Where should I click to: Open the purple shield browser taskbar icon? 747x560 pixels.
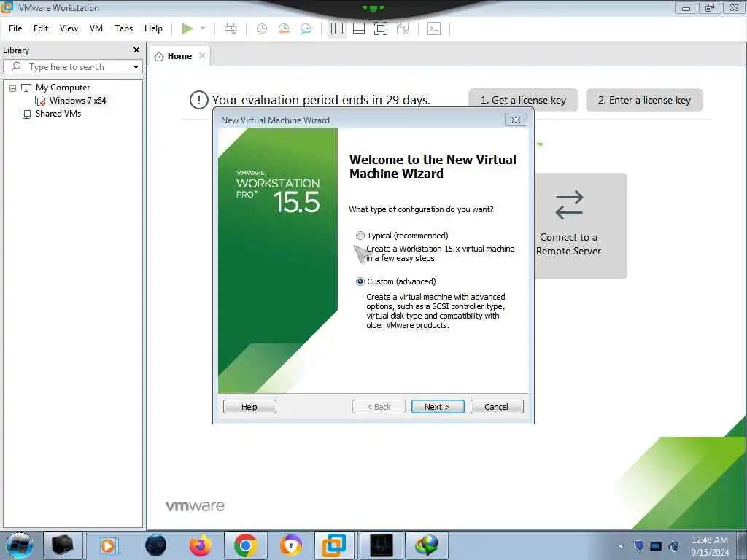click(290, 545)
